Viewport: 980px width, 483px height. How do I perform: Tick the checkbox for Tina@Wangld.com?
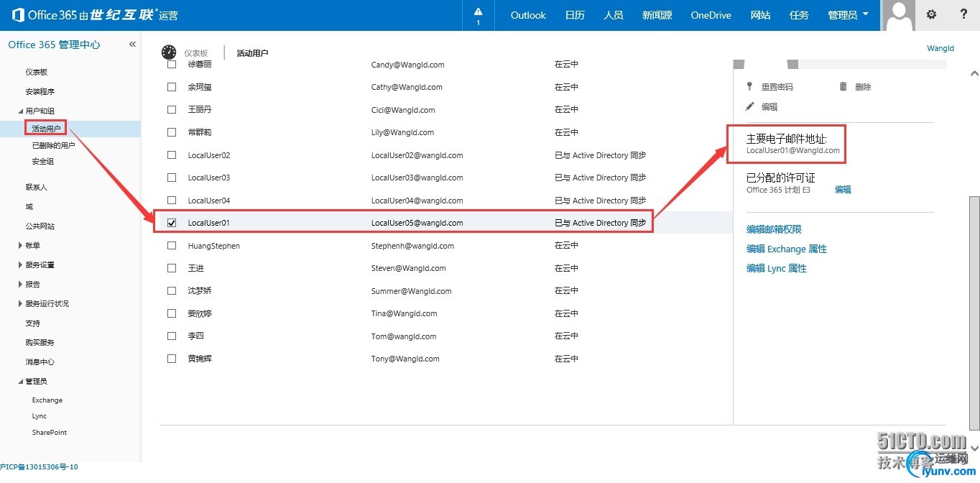pos(172,313)
